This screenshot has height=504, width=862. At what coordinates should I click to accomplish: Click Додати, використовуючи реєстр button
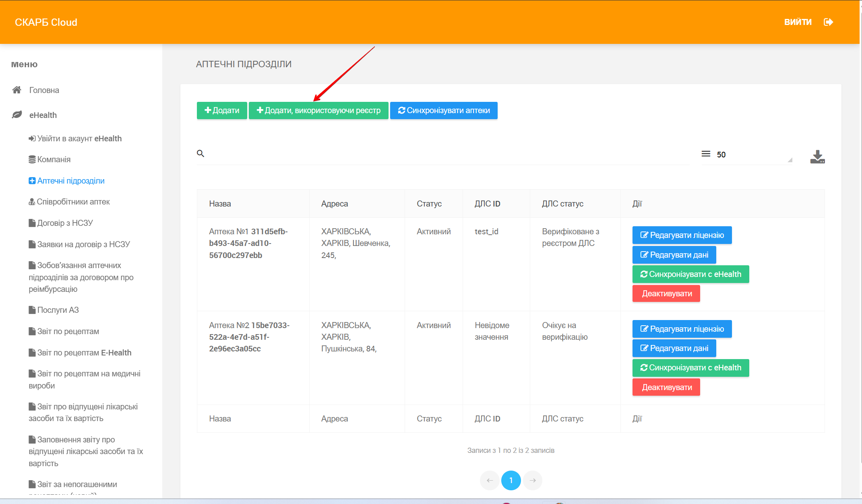point(318,110)
